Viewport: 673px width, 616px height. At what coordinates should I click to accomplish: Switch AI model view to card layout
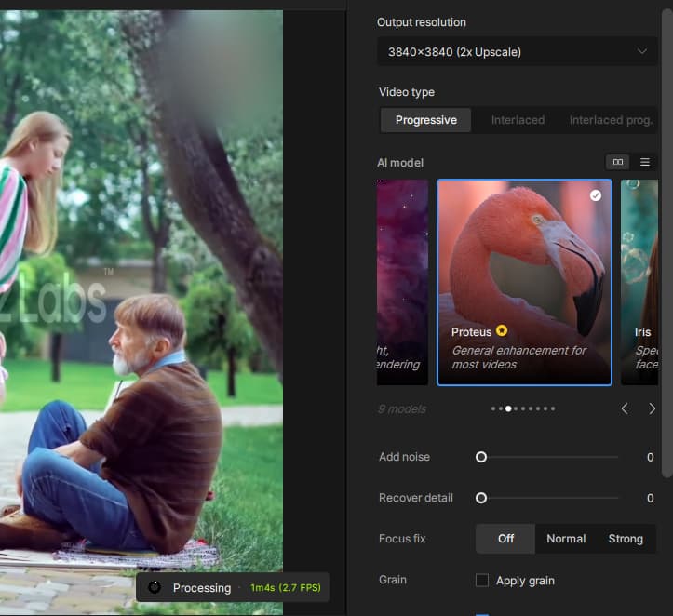(617, 162)
